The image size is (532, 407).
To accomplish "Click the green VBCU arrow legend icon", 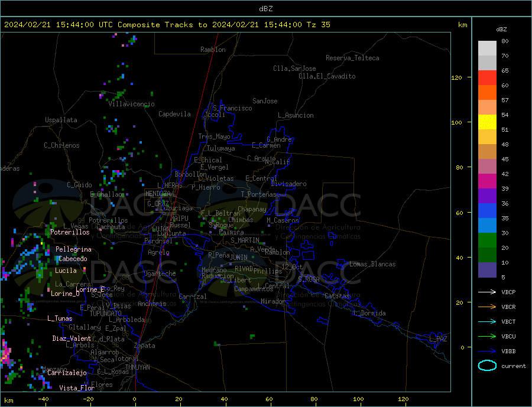I will click(x=487, y=336).
